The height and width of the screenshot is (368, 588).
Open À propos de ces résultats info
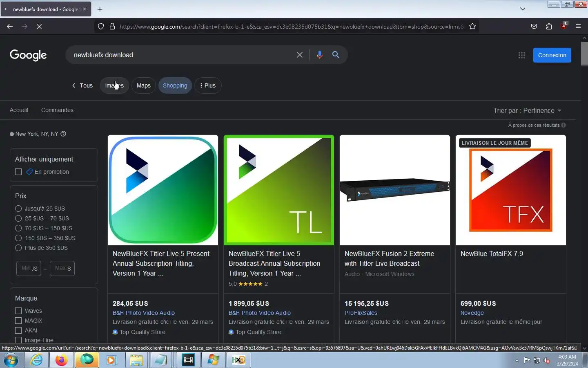point(537,125)
